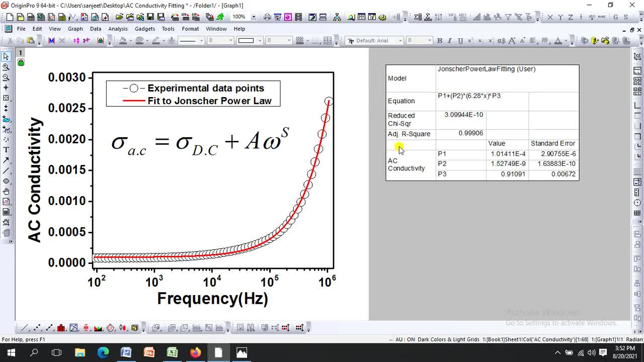Open the Graph menu

click(75, 29)
